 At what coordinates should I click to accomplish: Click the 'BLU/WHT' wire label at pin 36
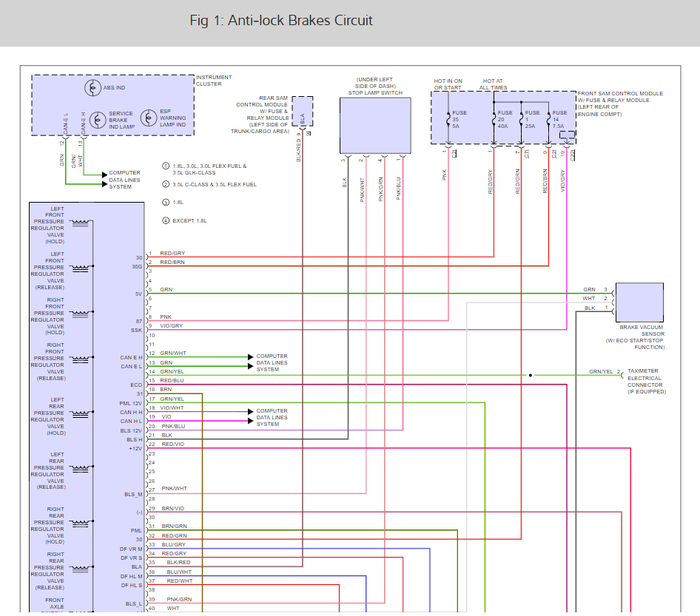(x=179, y=572)
